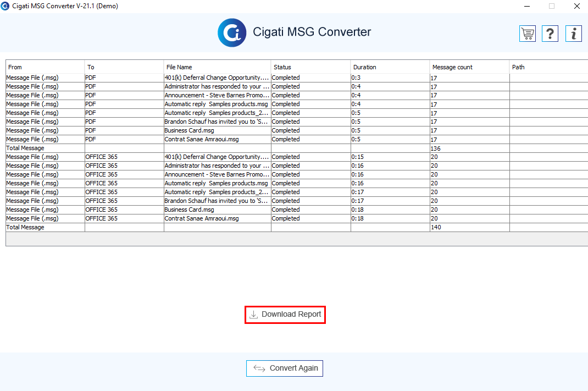Screen dimensions: 588x391
Task: Select the Path column header
Action: 548,67
